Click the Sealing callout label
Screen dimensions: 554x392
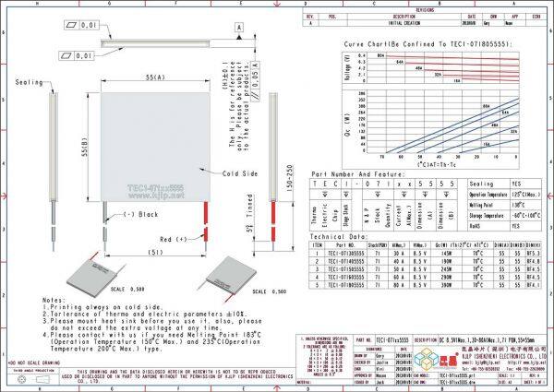tap(30, 82)
